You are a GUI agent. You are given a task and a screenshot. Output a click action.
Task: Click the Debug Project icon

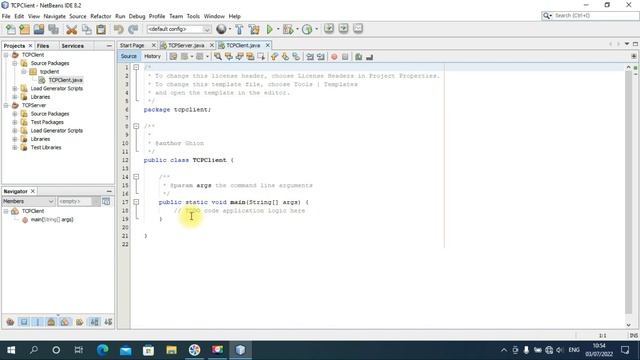[x=288, y=29]
